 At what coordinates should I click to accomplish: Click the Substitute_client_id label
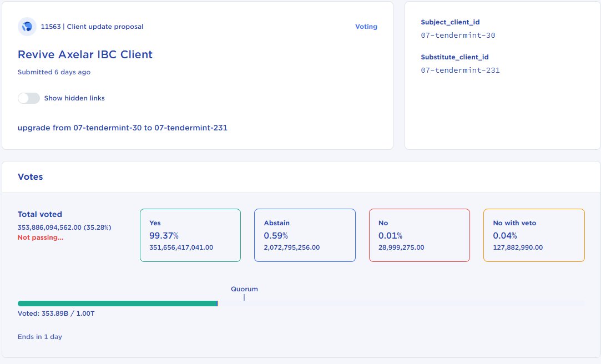tap(454, 57)
